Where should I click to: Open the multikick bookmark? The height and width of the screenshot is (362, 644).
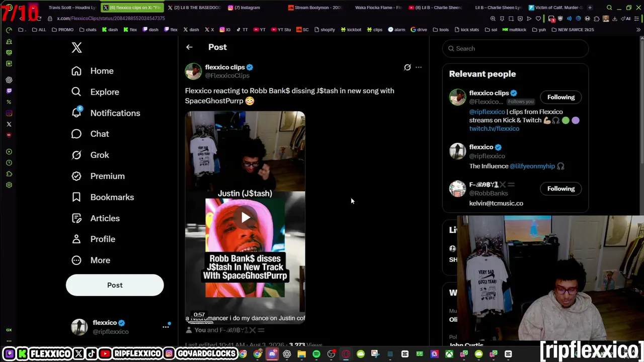click(x=514, y=30)
